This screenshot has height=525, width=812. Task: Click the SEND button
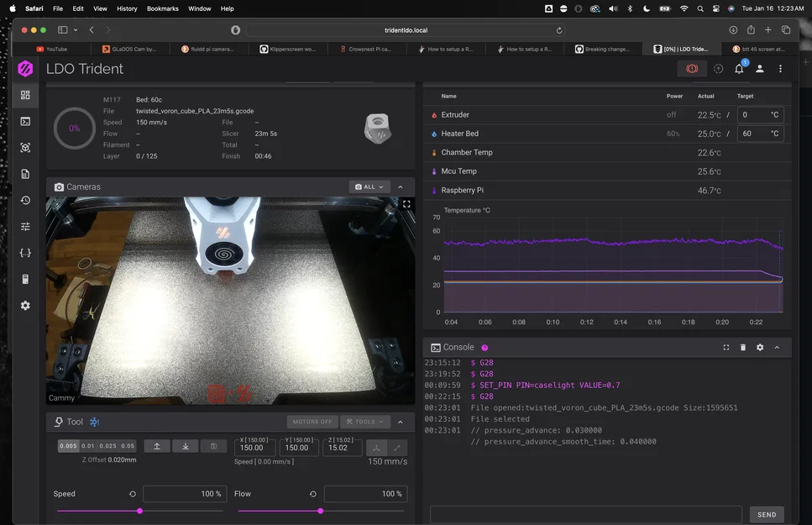767,515
